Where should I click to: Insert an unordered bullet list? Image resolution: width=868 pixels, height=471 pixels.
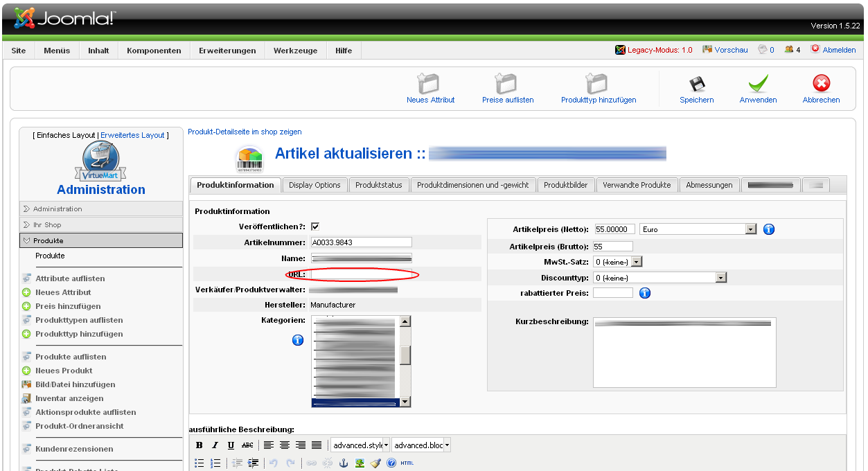tap(200, 463)
